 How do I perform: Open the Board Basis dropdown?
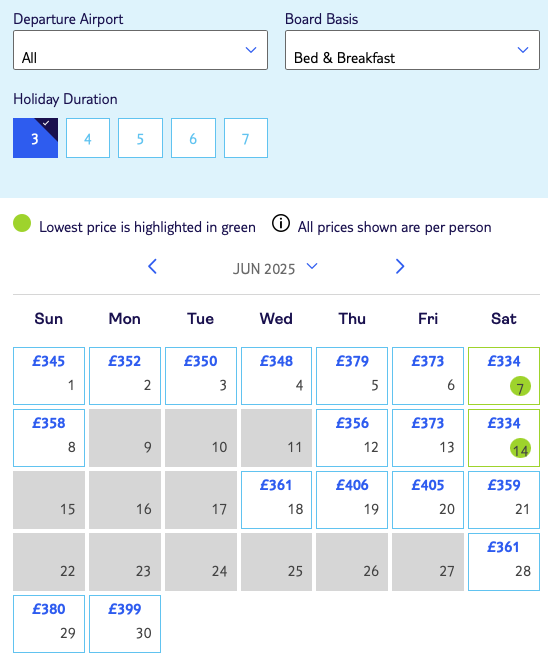coord(412,50)
